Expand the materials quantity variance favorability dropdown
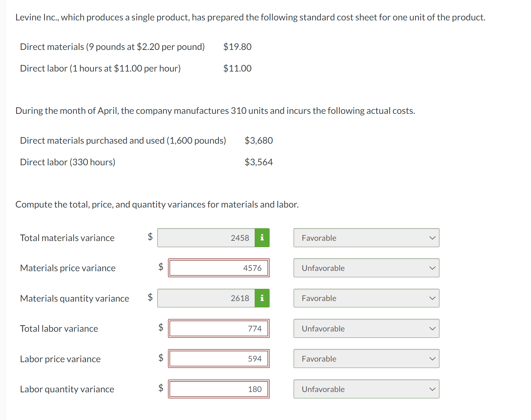This screenshot has height=420, width=531. pos(366,298)
